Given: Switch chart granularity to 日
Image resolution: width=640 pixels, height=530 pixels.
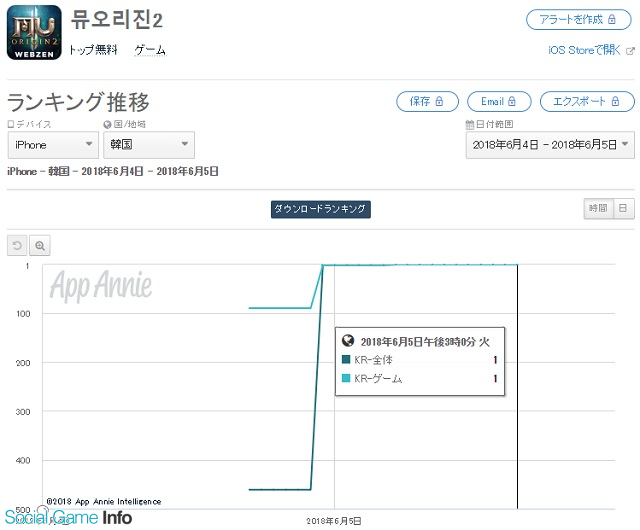Looking at the screenshot, I should click(x=623, y=208).
